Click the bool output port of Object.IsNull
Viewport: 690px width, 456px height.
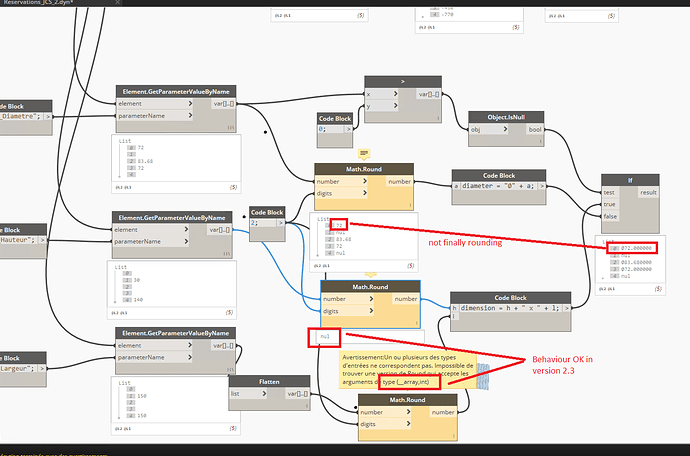[535, 129]
